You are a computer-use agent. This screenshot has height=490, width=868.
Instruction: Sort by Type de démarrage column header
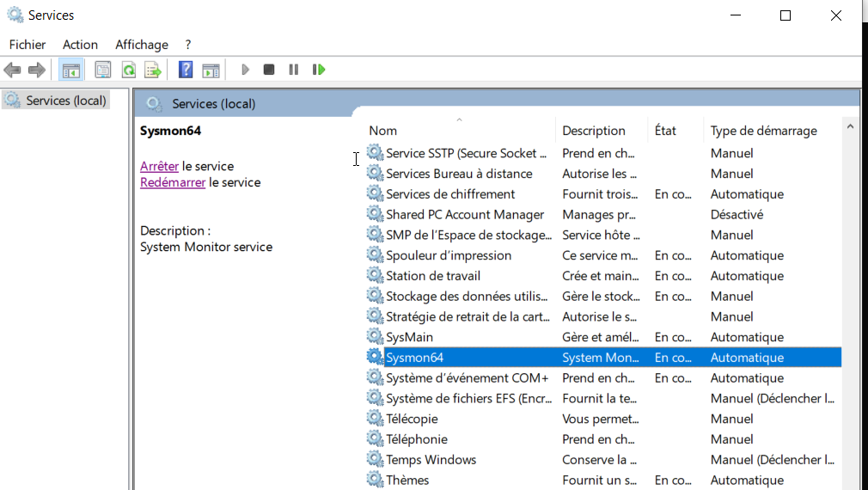(763, 131)
